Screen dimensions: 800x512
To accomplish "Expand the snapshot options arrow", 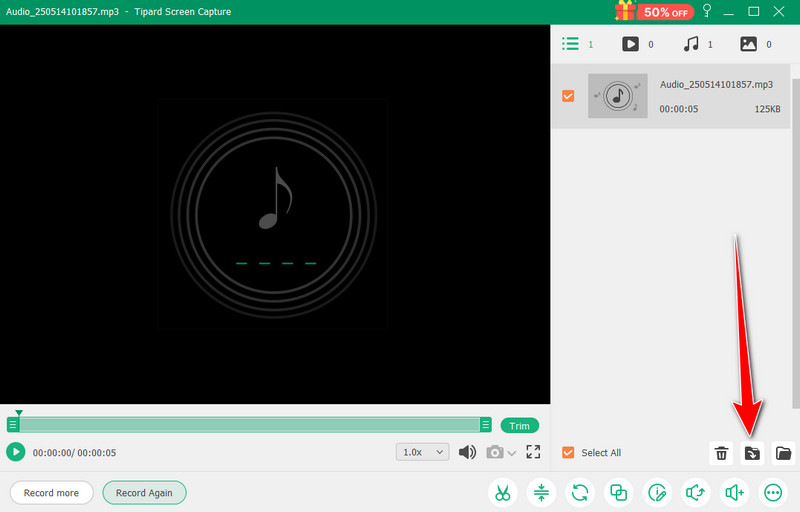I will point(512,453).
